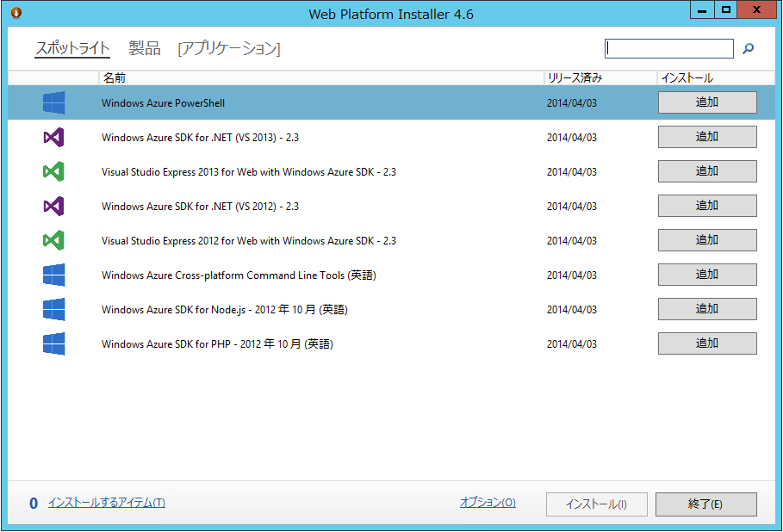Click 追加 for Cross-platform Command Line Tools
Viewport: 783px width, 532px height.
(707, 275)
